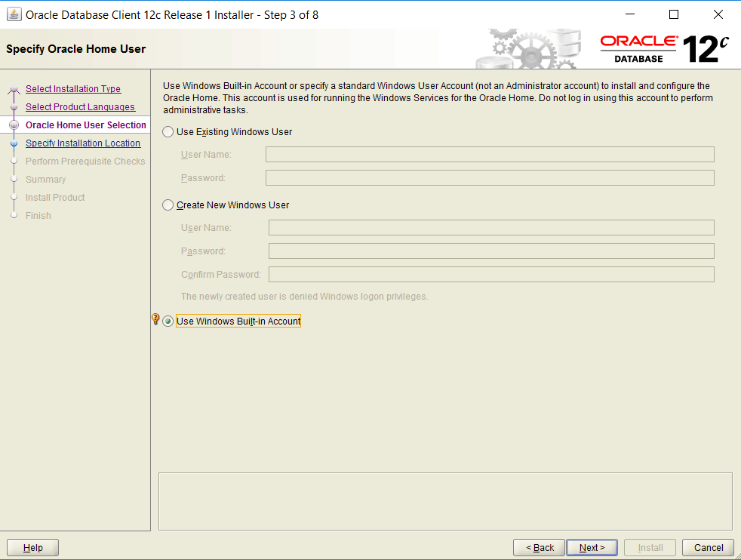Click the Install Product step label
This screenshot has width=741, height=560.
click(55, 198)
